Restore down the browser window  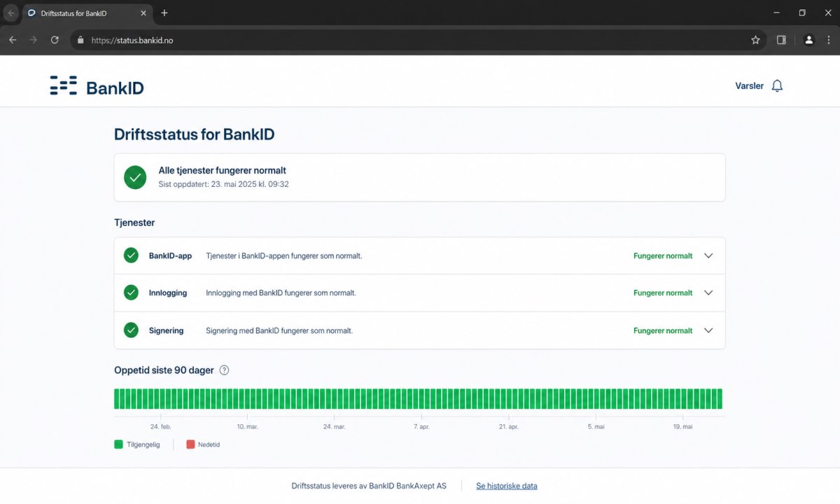coord(802,13)
